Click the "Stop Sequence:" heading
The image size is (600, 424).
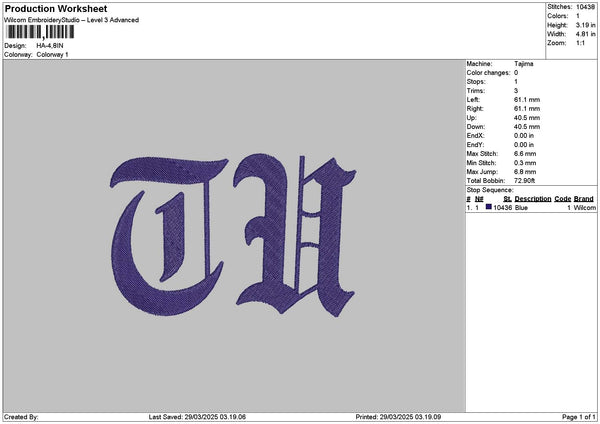pyautogui.click(x=490, y=190)
